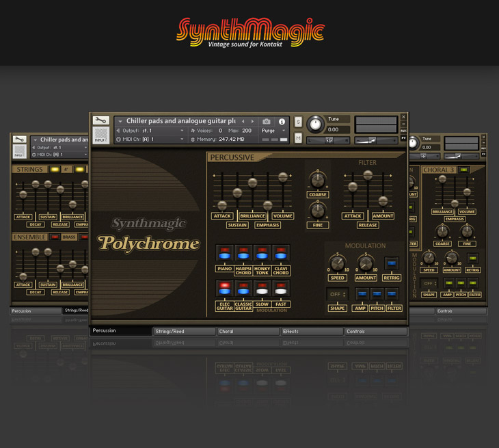The width and height of the screenshot is (499, 448).
Task: Switch to the Choral tab
Action: tap(248, 332)
